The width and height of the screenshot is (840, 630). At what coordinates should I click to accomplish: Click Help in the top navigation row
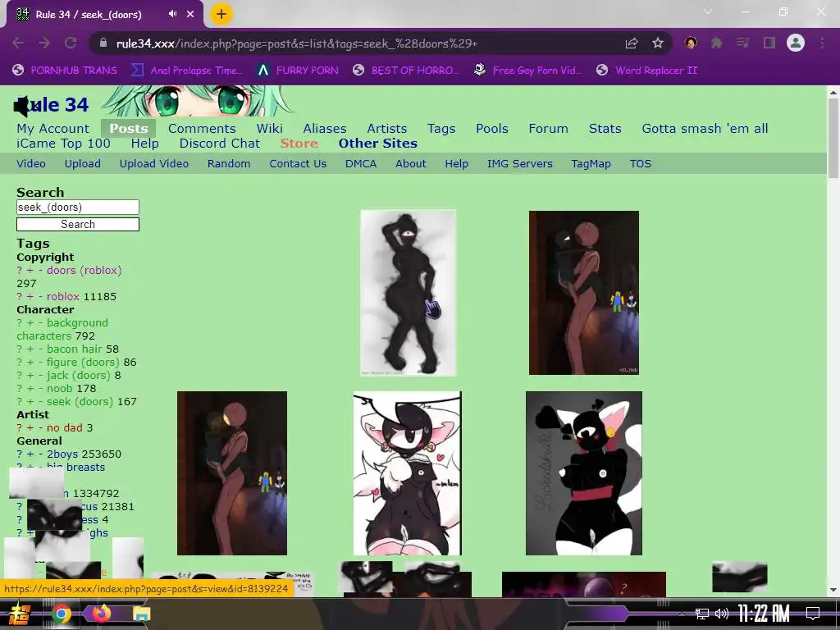(144, 144)
